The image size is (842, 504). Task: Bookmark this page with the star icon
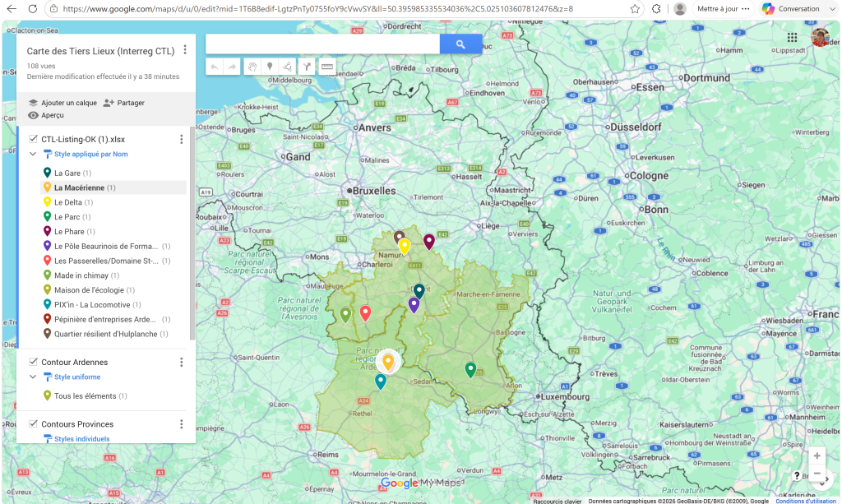click(x=636, y=8)
